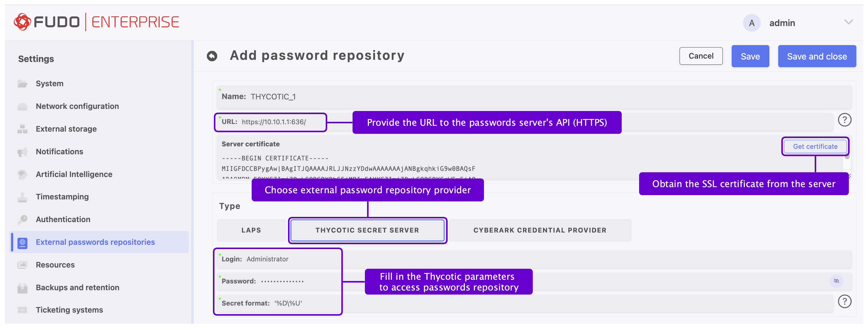The image size is (868, 331).
Task: Open help icon next to URL field
Action: (844, 120)
